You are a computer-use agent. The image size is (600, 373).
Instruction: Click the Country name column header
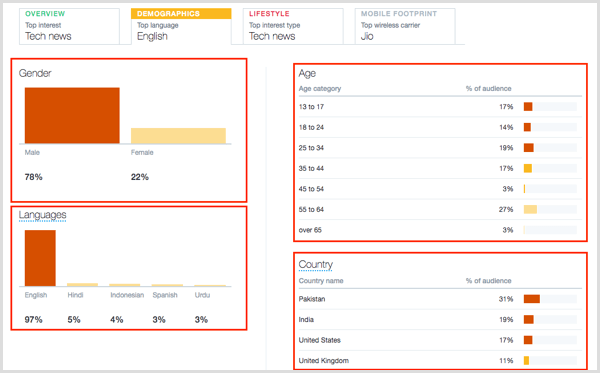[x=321, y=281]
